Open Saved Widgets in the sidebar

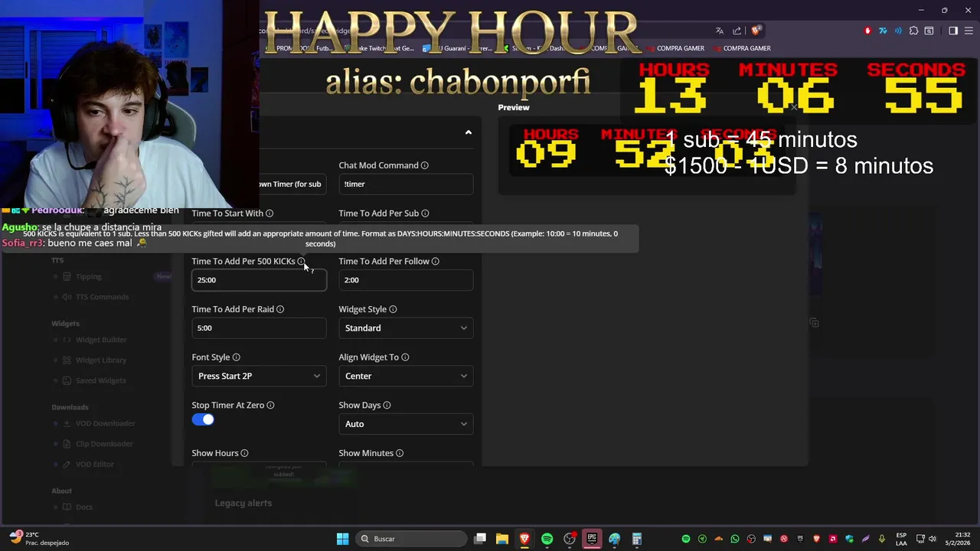coord(100,380)
